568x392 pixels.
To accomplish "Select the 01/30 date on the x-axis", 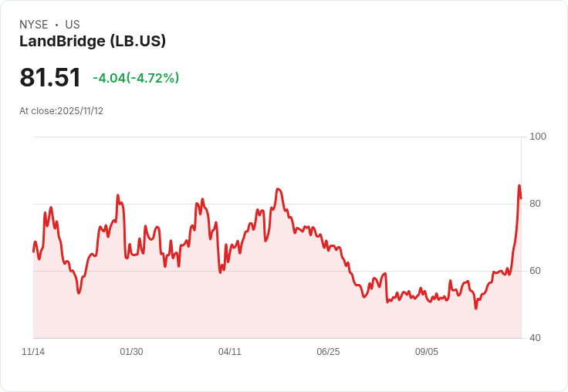I will [131, 352].
